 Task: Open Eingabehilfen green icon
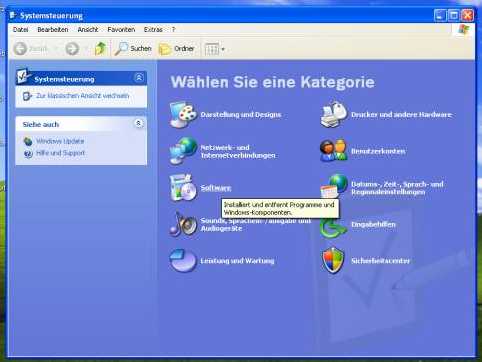[333, 228]
